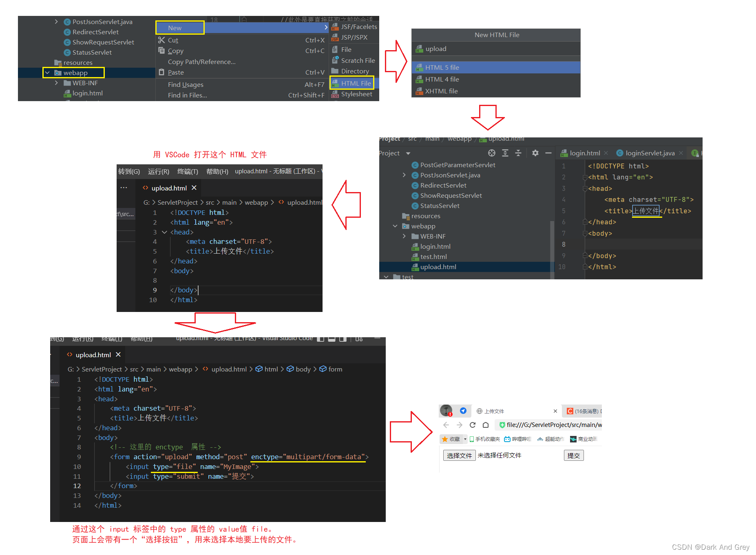Close the 上传文件 browser tab
The width and height of the screenshot is (756, 555).
[x=555, y=411]
